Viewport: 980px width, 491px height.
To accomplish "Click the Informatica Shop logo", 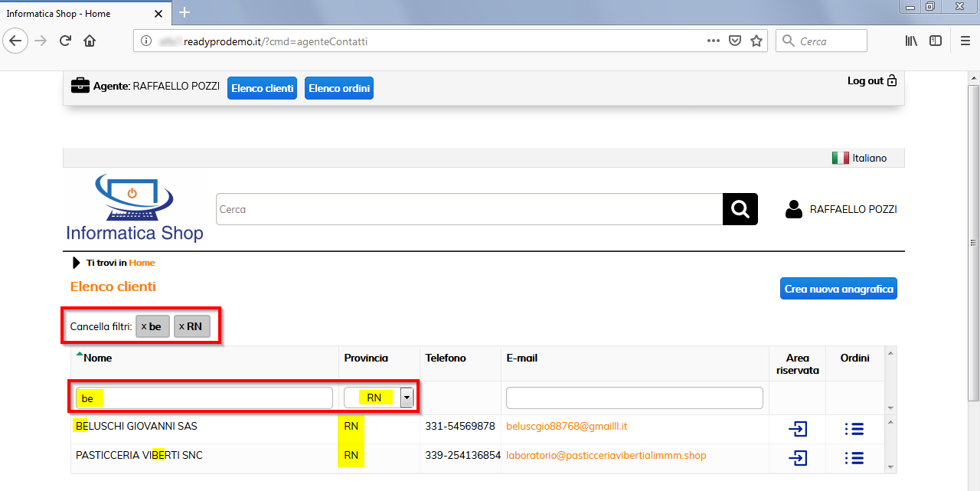I will [x=135, y=208].
